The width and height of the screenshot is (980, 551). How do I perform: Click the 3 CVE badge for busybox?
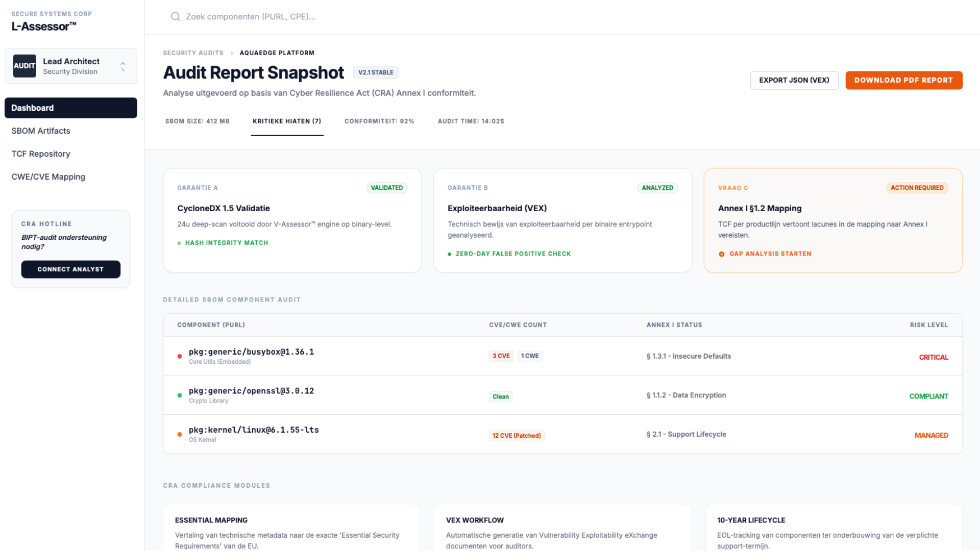pyautogui.click(x=501, y=356)
